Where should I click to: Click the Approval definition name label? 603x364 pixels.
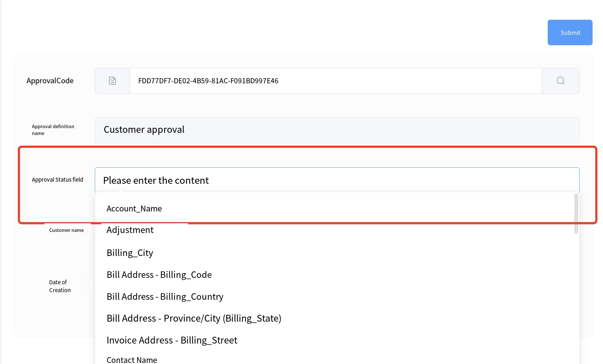click(x=53, y=130)
